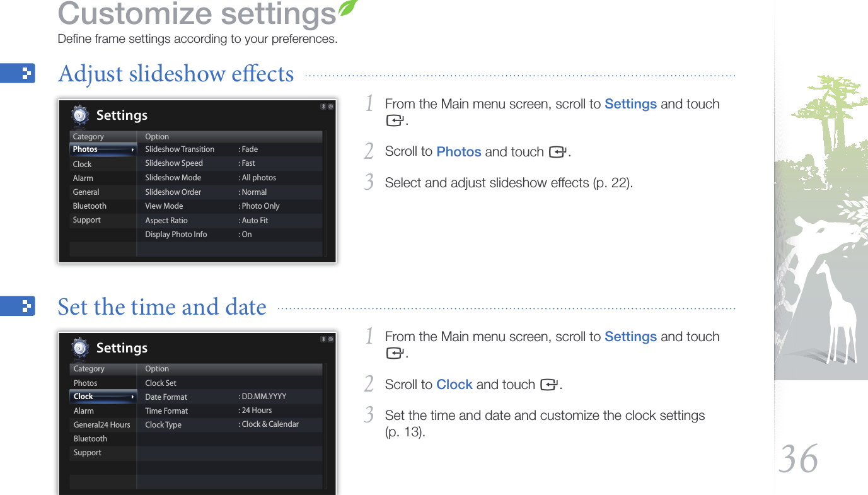Select the Clock Set option
868x495 pixels.
[x=161, y=383]
